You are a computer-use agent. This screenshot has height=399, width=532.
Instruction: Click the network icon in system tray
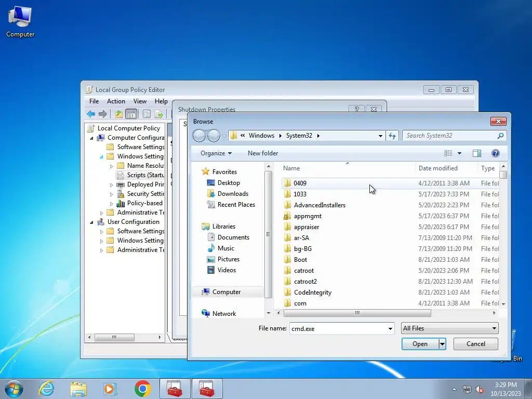467,390
